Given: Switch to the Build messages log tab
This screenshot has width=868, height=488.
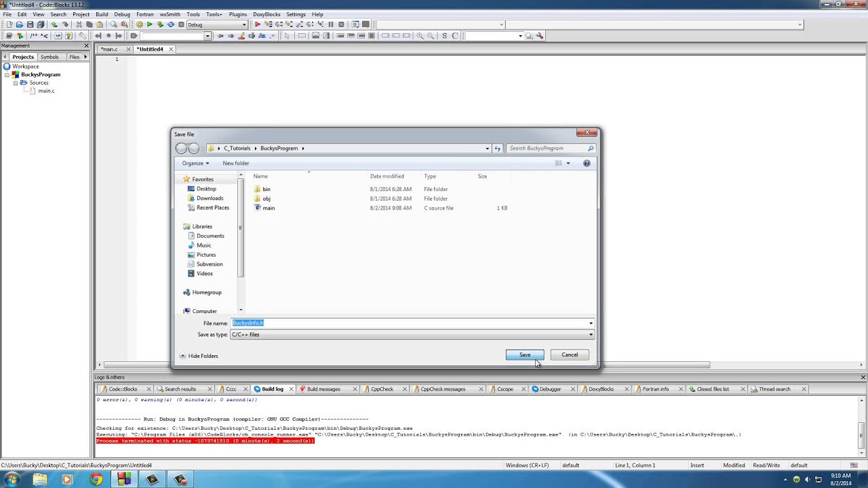Looking at the screenshot, I should click(323, 389).
